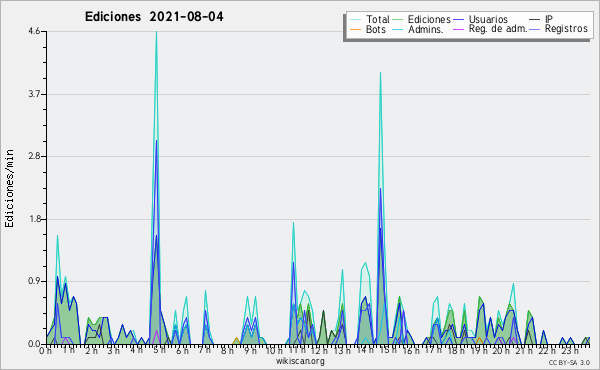Click the '19 h' x-axis tick label
The height and width of the screenshot is (370, 600).
[478, 351]
